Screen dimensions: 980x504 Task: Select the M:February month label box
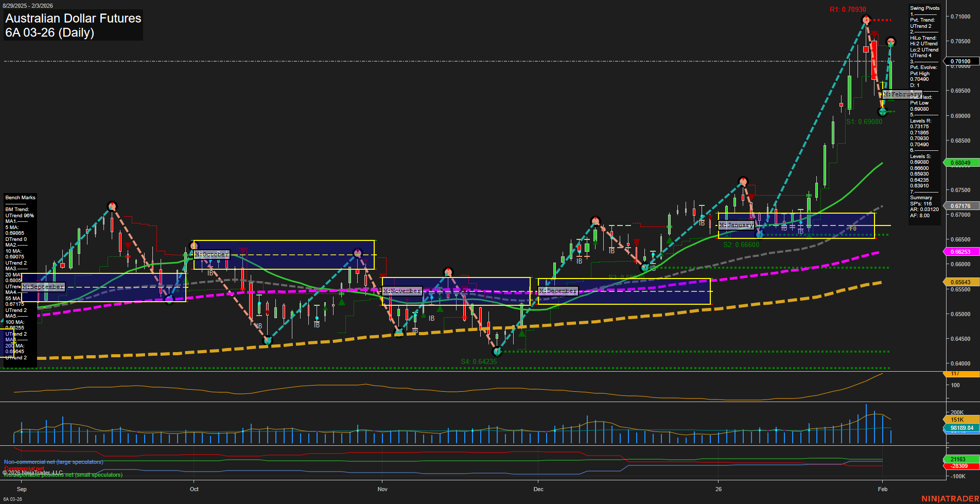pos(902,94)
